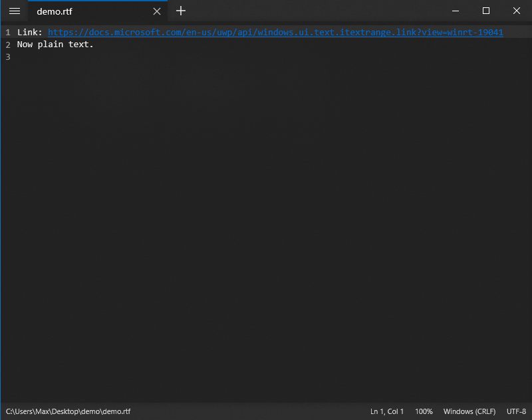
Task: Click line number 1 in gutter
Action: 8,33
